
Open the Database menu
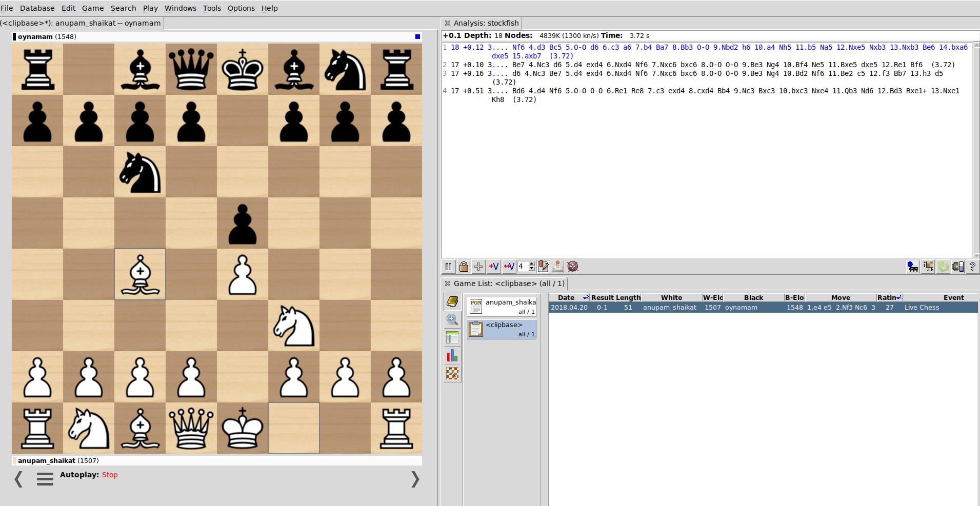(37, 8)
